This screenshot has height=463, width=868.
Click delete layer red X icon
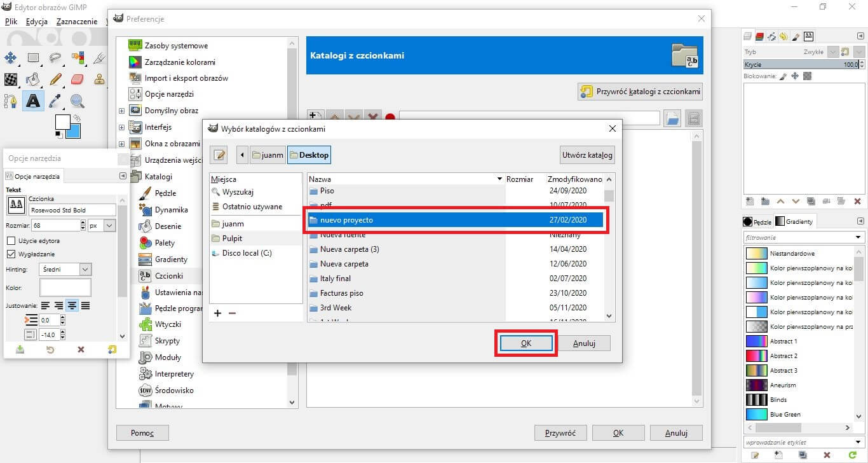click(857, 201)
